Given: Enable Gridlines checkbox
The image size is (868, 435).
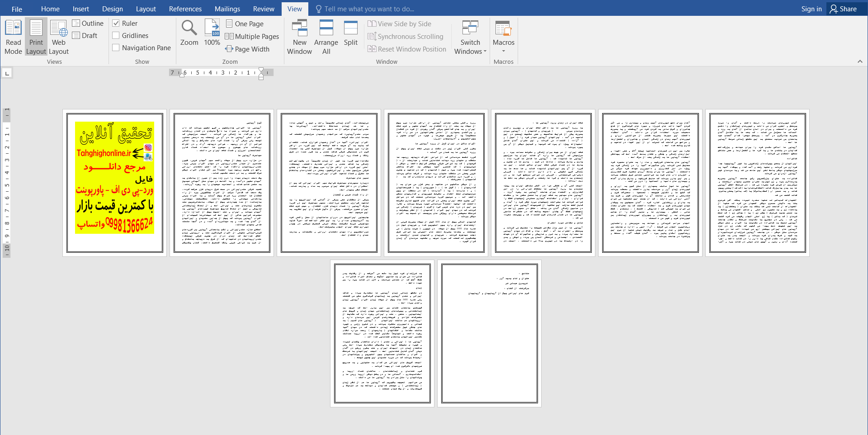Looking at the screenshot, I should tap(116, 35).
